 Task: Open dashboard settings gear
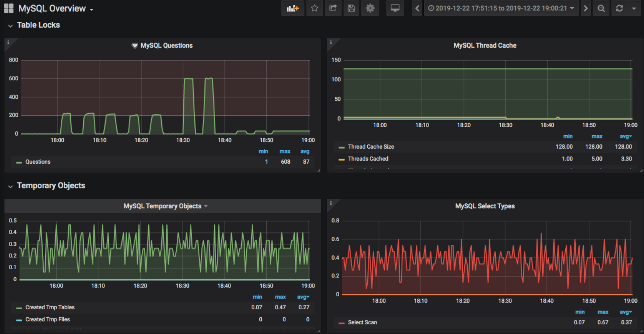370,8
